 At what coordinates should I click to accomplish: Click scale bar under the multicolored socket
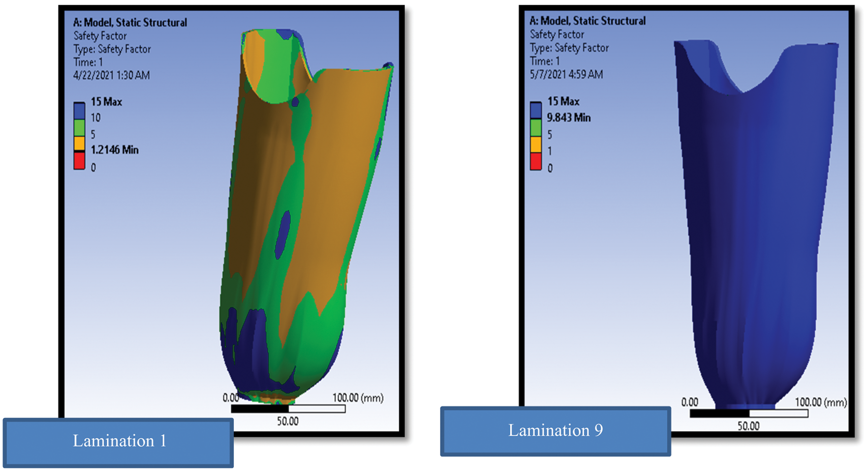pos(288,409)
